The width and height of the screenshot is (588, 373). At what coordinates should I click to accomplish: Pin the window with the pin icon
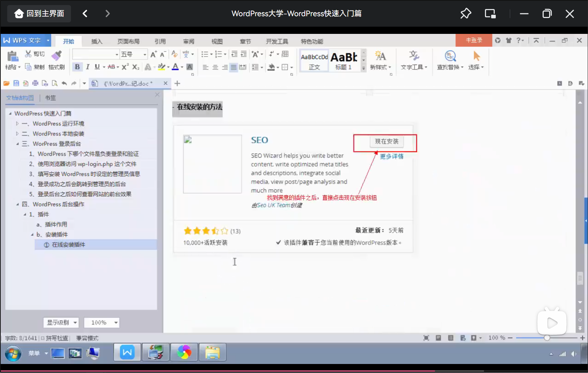coord(465,14)
